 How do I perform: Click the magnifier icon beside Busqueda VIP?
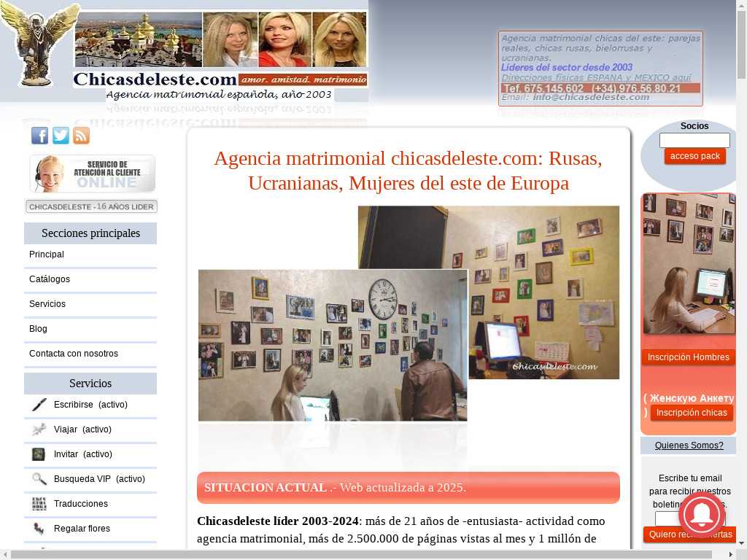pos(39,479)
